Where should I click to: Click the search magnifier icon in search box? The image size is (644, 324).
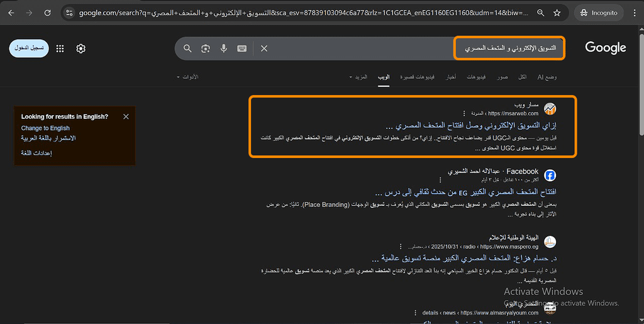pyautogui.click(x=187, y=48)
